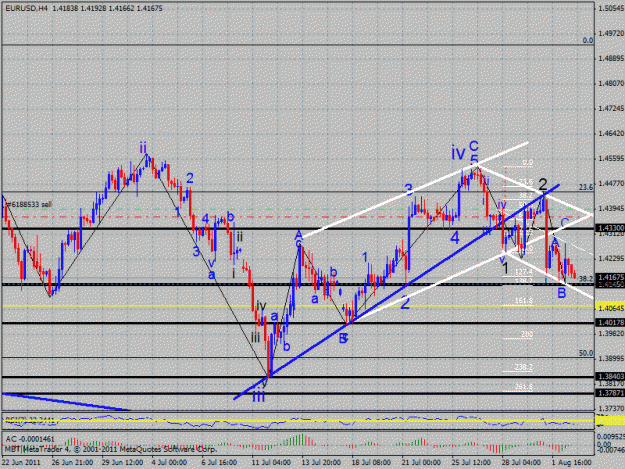Click the 1.38995 price axis label

[611, 358]
